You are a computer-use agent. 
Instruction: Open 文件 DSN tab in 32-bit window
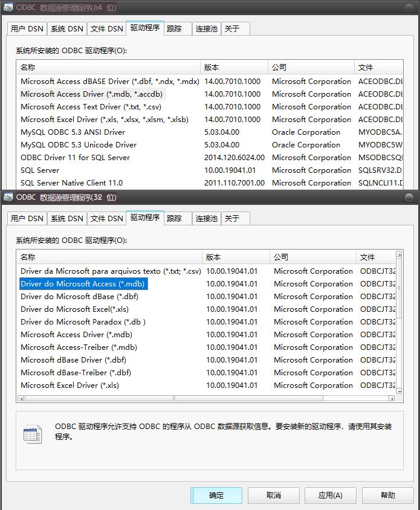coord(107,218)
